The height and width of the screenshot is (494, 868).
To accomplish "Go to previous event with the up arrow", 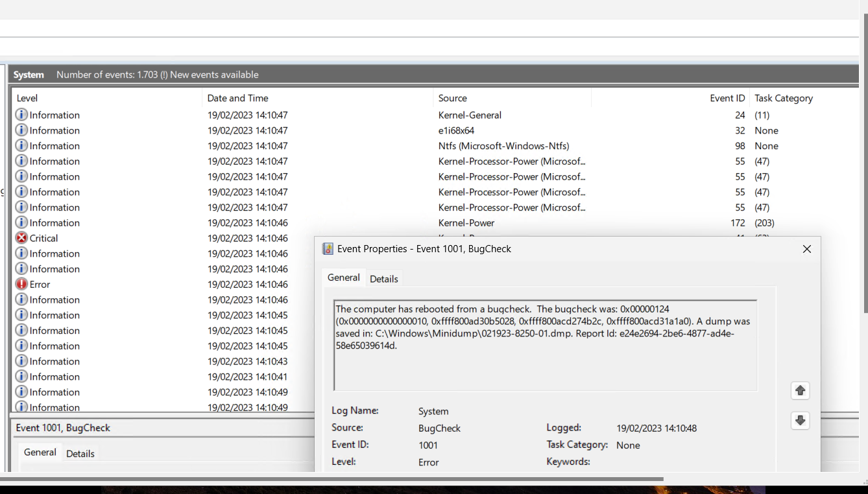I will click(800, 390).
